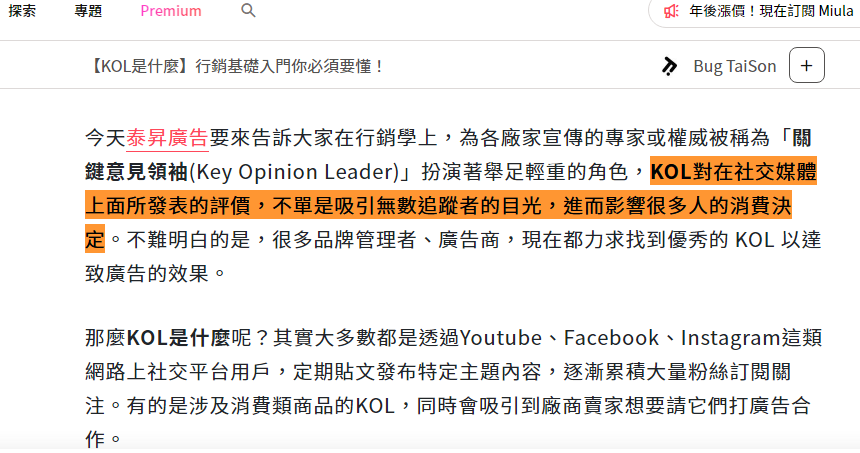Image resolution: width=860 pixels, height=453 pixels.
Task: Click the article title 【KOL是什麼】行銷基礎入門
Action: click(235, 66)
